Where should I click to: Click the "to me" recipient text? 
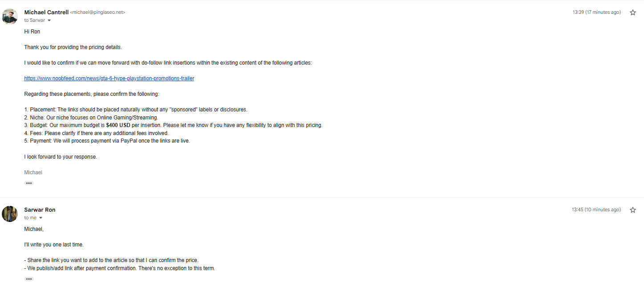coord(30,218)
